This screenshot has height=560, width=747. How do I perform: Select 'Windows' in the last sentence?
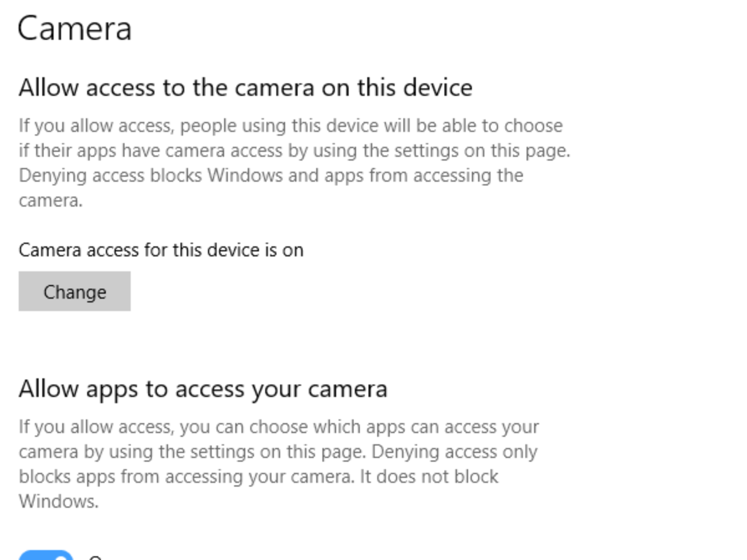point(60,501)
